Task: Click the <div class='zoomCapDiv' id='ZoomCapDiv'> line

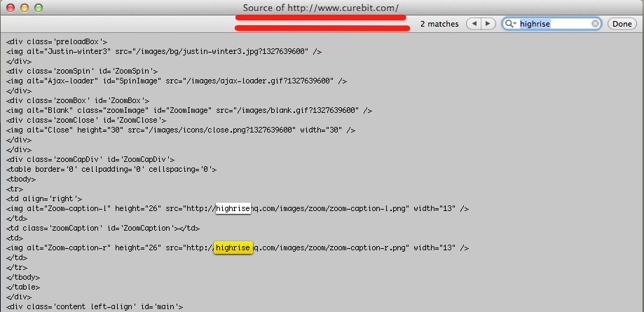Action: 90,159
